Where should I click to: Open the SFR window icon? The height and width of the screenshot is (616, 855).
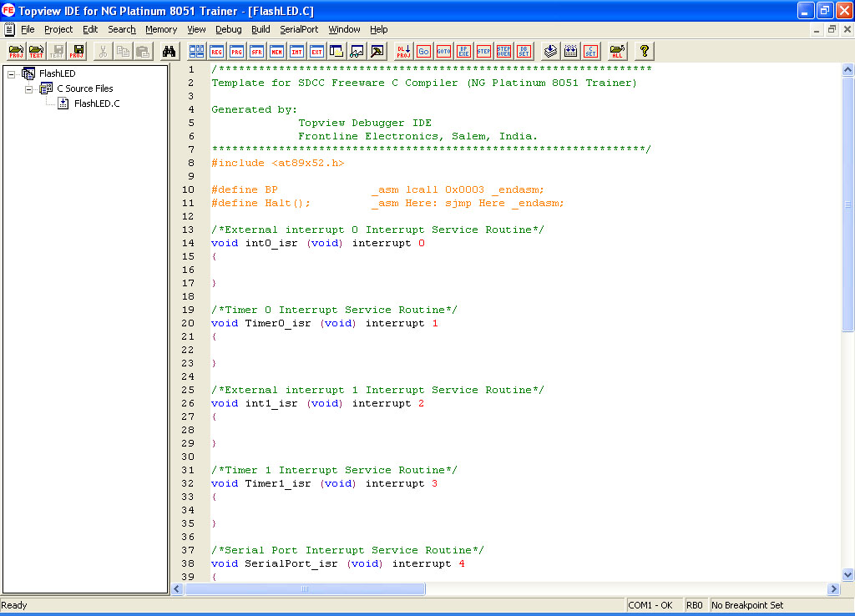[x=257, y=51]
